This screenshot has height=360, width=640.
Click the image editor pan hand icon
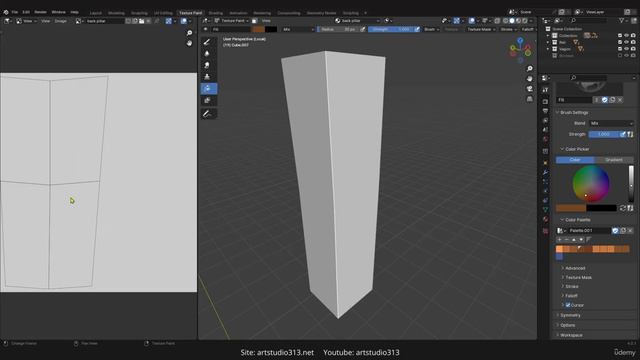pos(189,43)
